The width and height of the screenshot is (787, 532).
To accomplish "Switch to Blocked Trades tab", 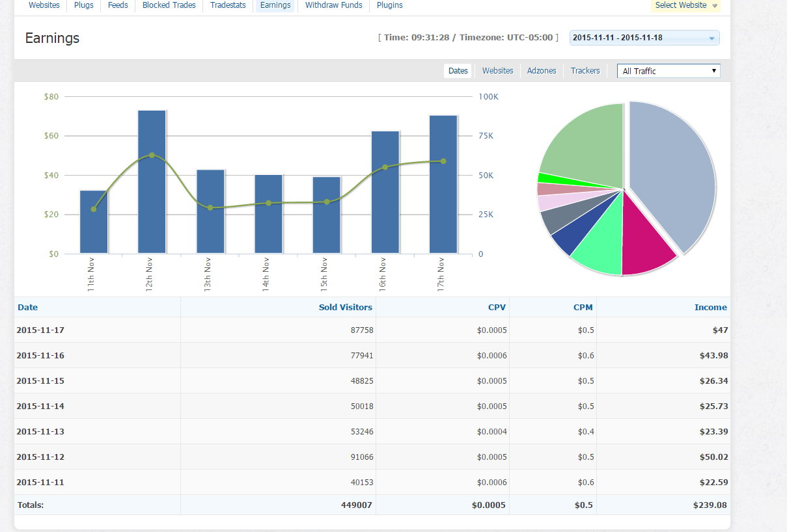I will [168, 5].
